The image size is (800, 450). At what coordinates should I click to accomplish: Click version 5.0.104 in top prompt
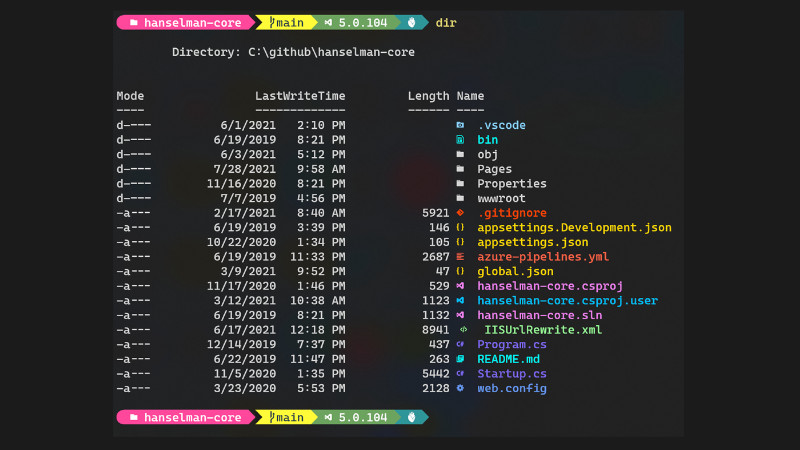tap(363, 22)
